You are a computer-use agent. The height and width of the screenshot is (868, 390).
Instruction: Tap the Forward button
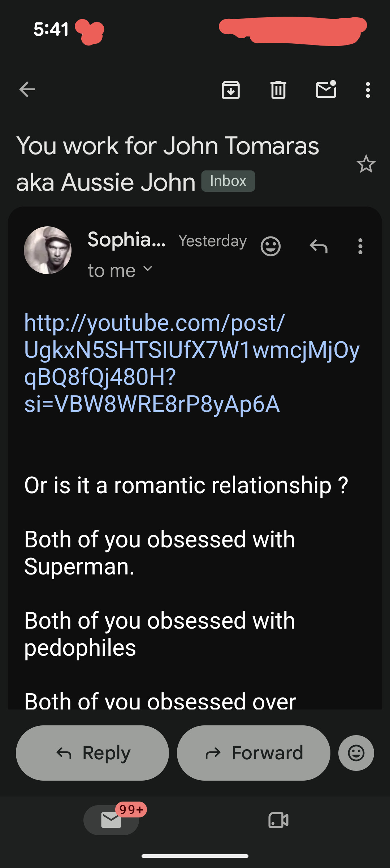tap(253, 753)
